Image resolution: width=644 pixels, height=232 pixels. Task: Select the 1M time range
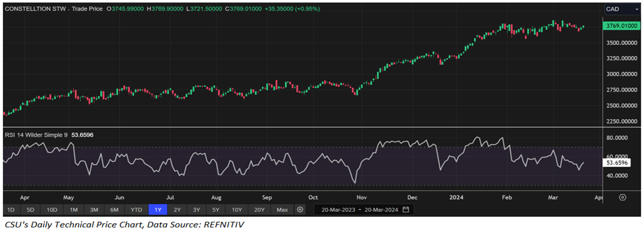pos(74,209)
